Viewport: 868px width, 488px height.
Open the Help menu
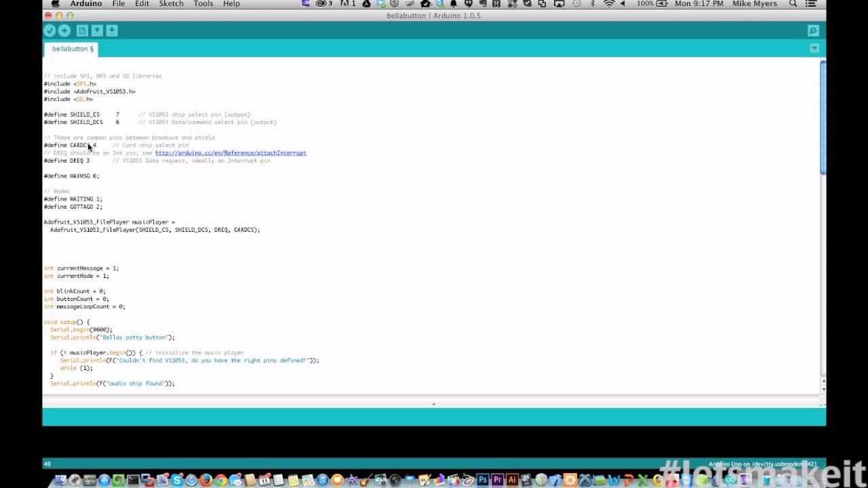pos(231,4)
